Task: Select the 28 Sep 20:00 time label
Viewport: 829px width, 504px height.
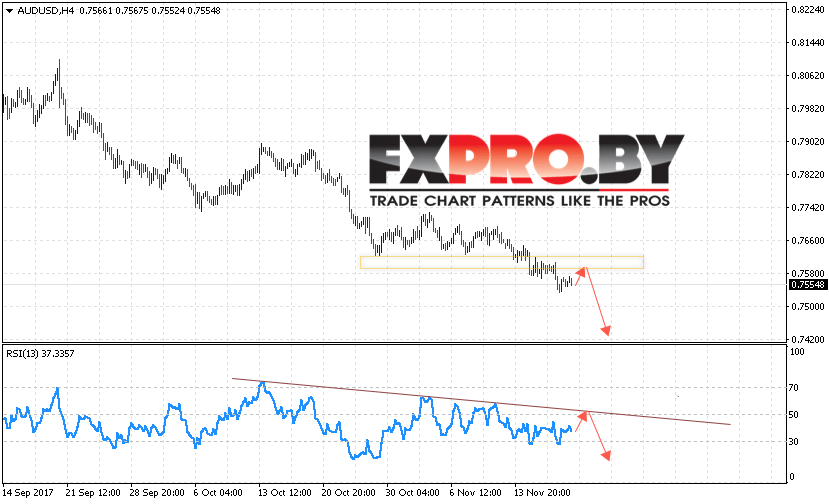Action: [x=157, y=492]
